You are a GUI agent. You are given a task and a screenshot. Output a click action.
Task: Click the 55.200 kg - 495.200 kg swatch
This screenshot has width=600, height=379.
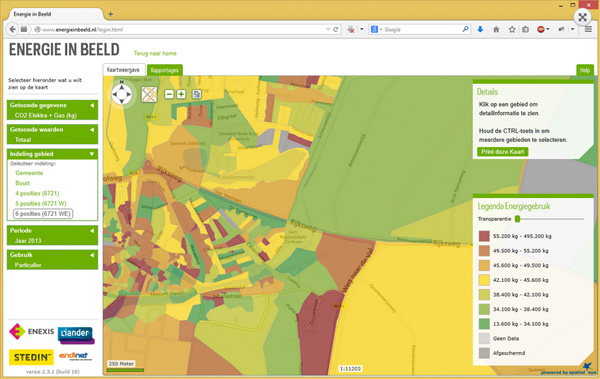click(484, 236)
